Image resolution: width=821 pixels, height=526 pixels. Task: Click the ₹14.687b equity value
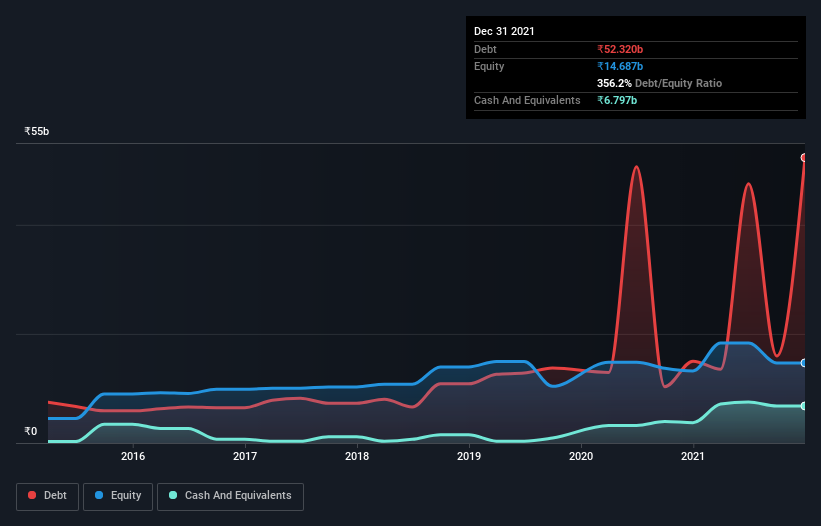[620, 66]
